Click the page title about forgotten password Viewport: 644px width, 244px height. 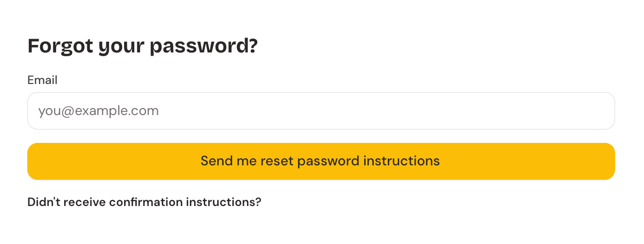coord(143,47)
